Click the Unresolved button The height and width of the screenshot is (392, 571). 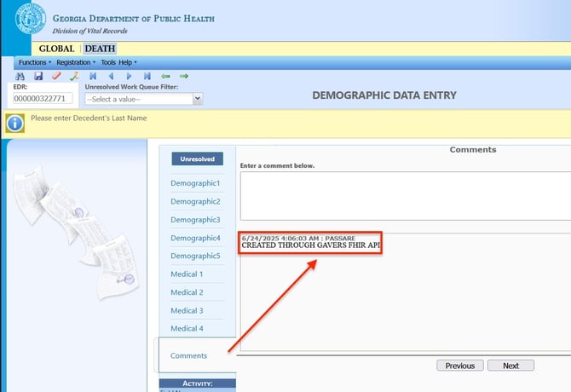[x=197, y=159]
